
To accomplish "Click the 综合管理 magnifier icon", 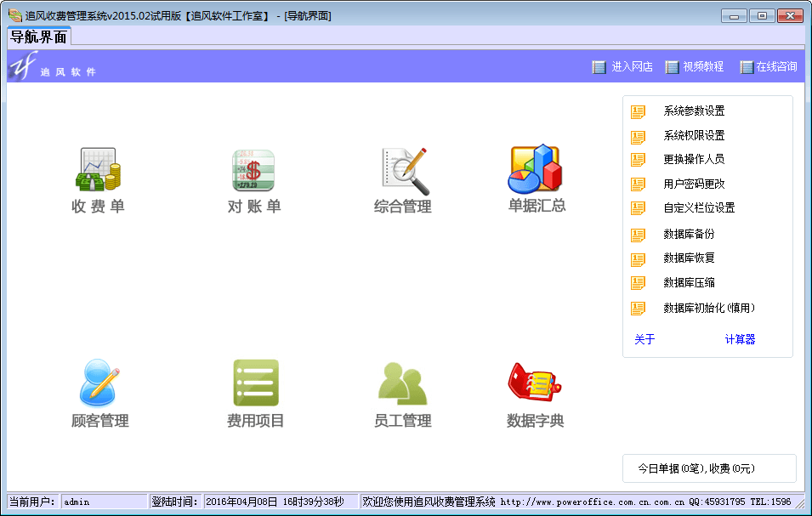I will click(x=404, y=170).
